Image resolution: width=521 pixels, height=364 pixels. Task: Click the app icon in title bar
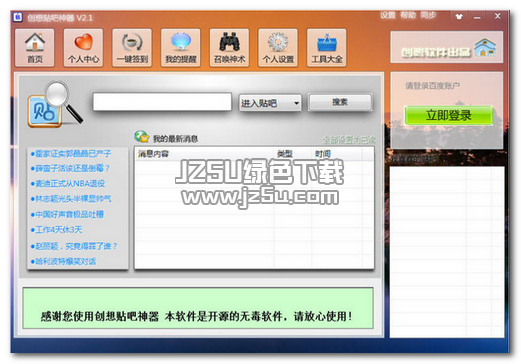[18, 17]
